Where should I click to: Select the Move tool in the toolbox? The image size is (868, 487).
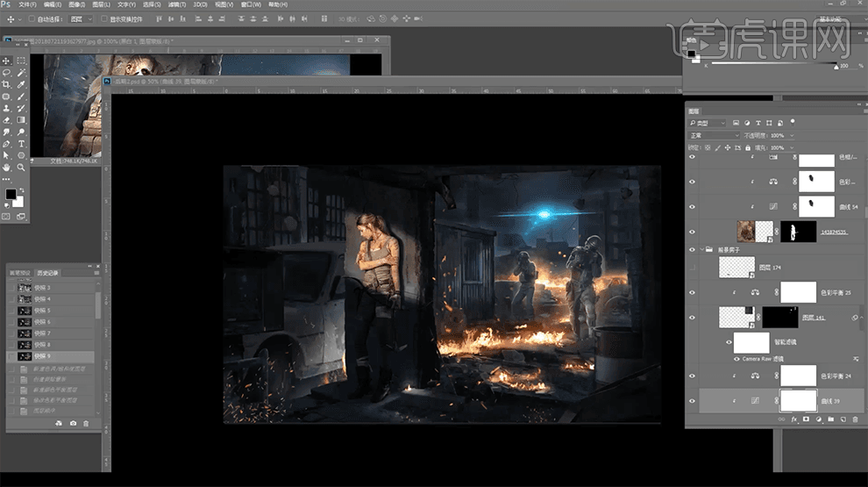(7, 61)
